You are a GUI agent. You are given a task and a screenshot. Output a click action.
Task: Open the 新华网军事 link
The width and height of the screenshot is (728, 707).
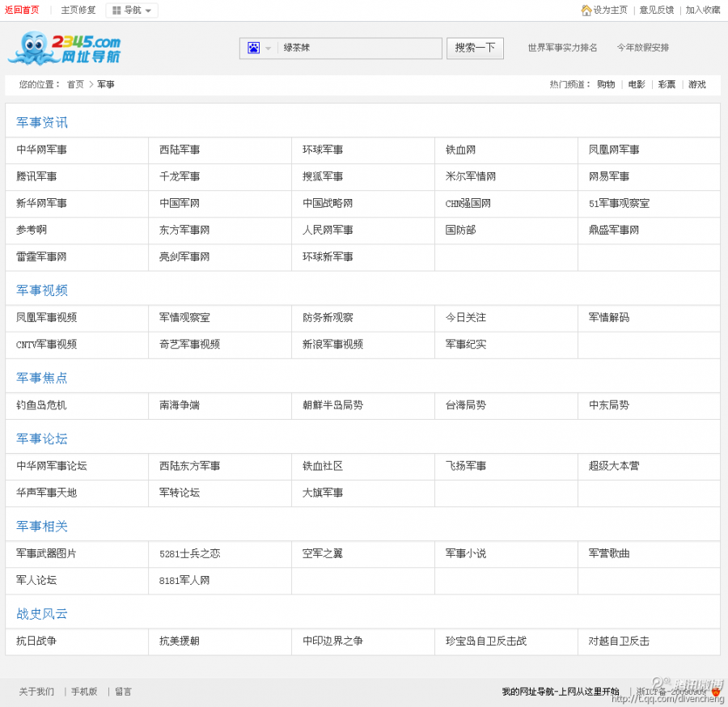coord(41,203)
